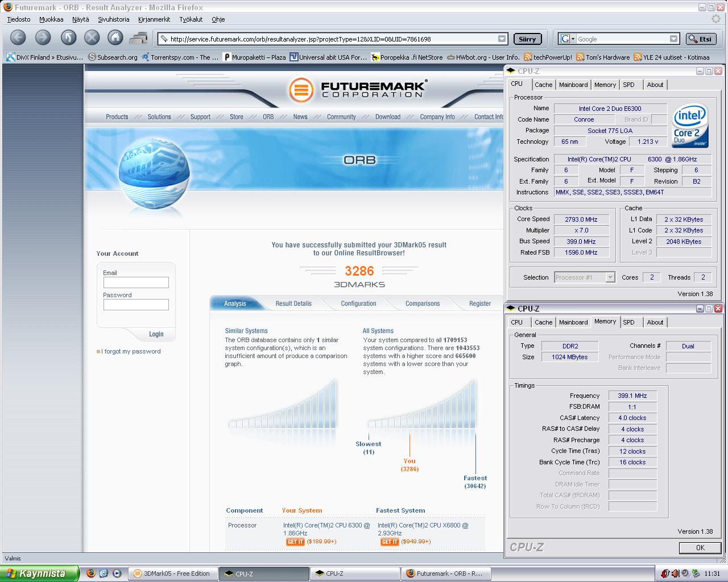The width and height of the screenshot is (728, 582).
Task: Open the home page icon
Action: [x=115, y=38]
